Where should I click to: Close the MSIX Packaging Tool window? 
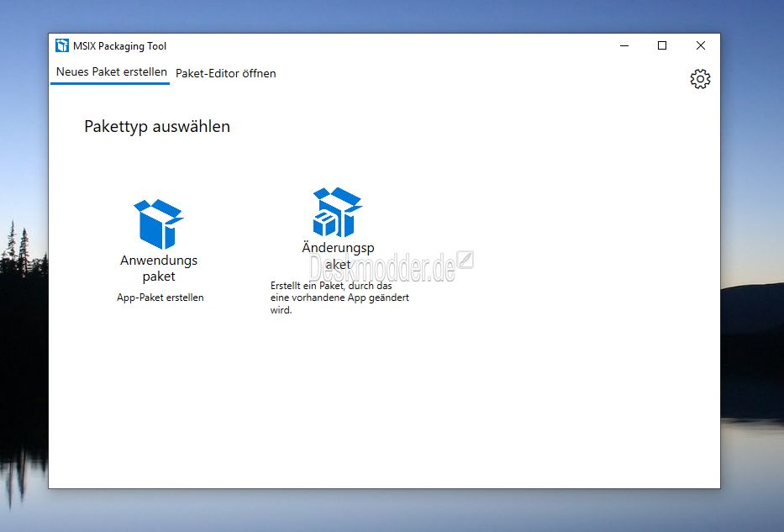tap(701, 45)
